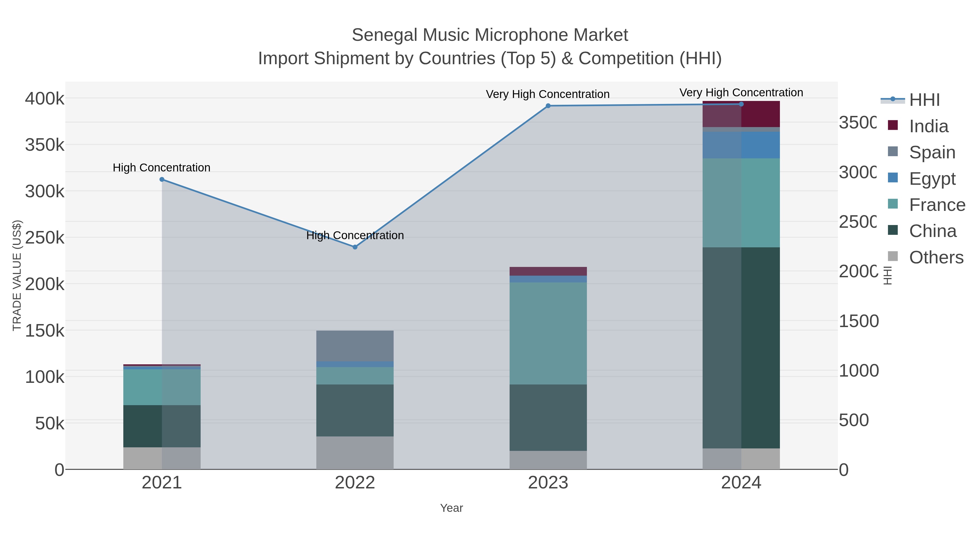
Task: Click the 100k trade value axis tick
Action: tap(45, 377)
